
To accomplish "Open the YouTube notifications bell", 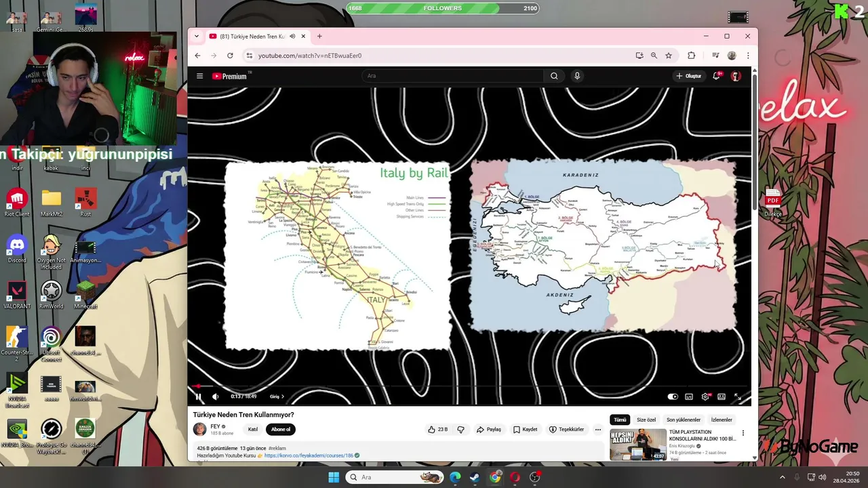I will coord(717,76).
